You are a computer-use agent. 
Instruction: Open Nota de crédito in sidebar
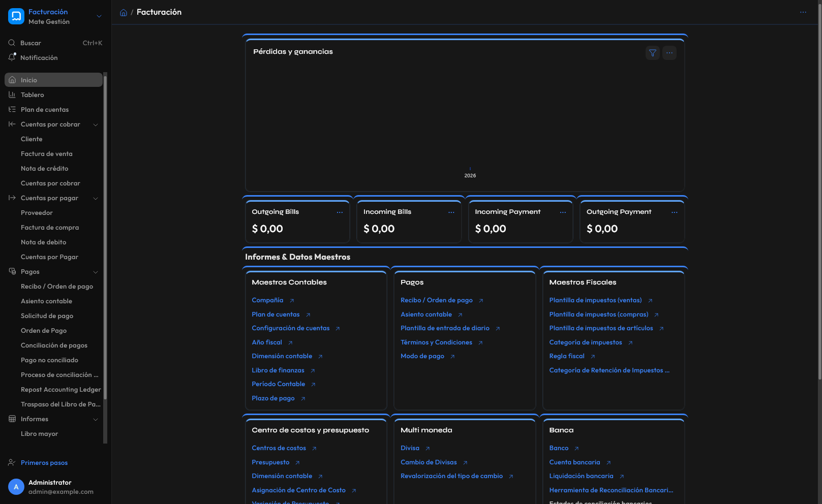click(x=44, y=169)
